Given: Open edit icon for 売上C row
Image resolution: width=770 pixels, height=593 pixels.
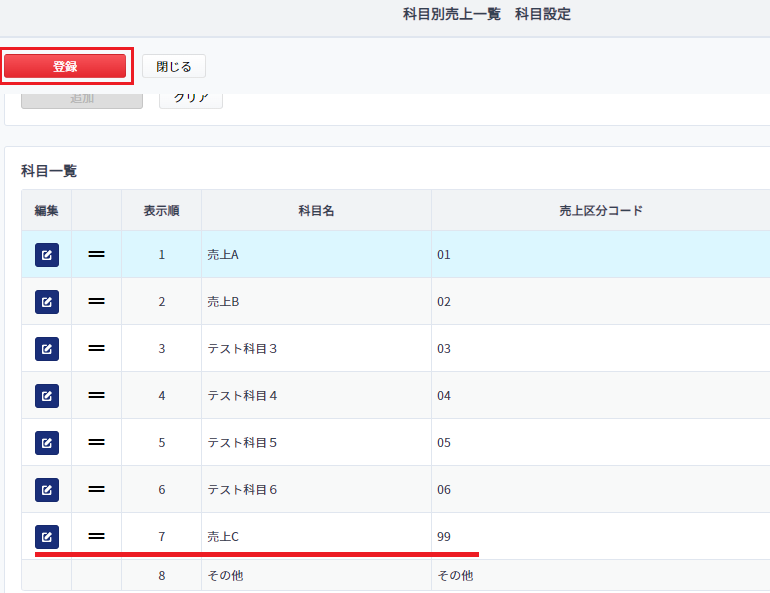Looking at the screenshot, I should [x=47, y=537].
